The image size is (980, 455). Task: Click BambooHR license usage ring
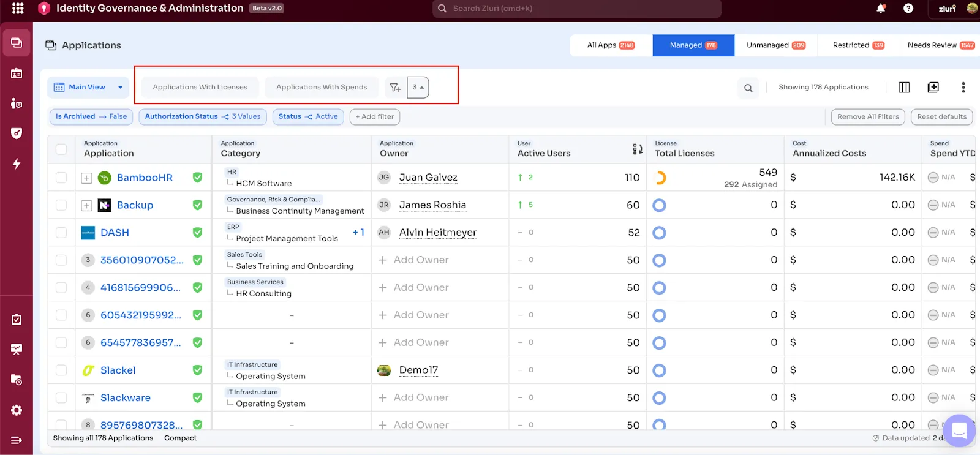[x=660, y=178]
